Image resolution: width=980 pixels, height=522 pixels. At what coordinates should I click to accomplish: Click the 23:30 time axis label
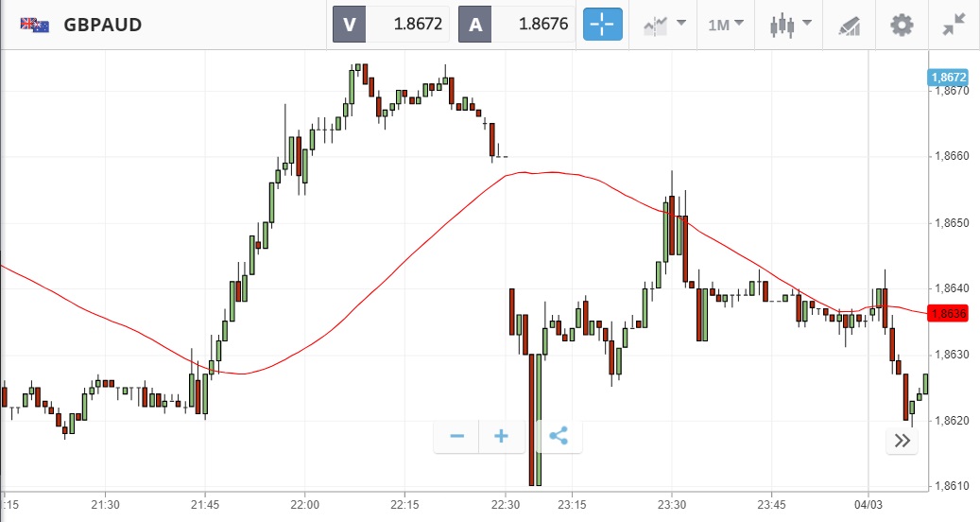coord(671,504)
